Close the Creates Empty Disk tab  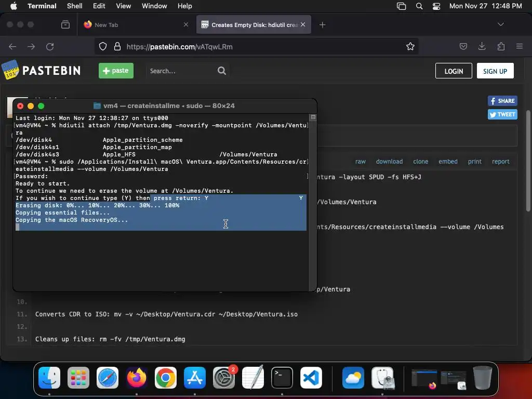point(303,24)
